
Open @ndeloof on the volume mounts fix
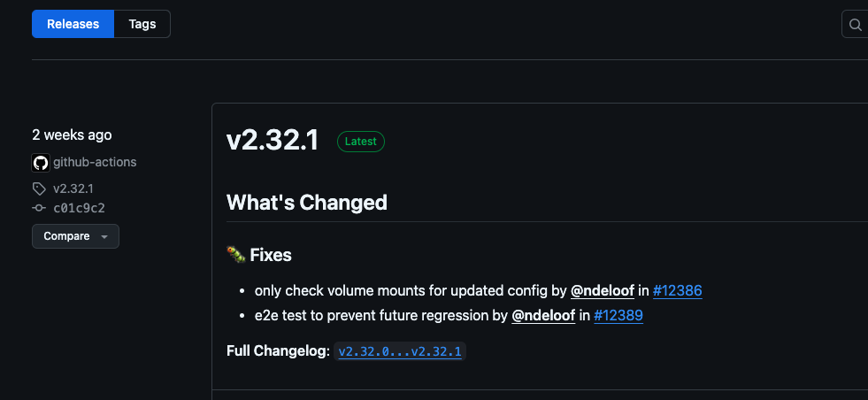603,290
